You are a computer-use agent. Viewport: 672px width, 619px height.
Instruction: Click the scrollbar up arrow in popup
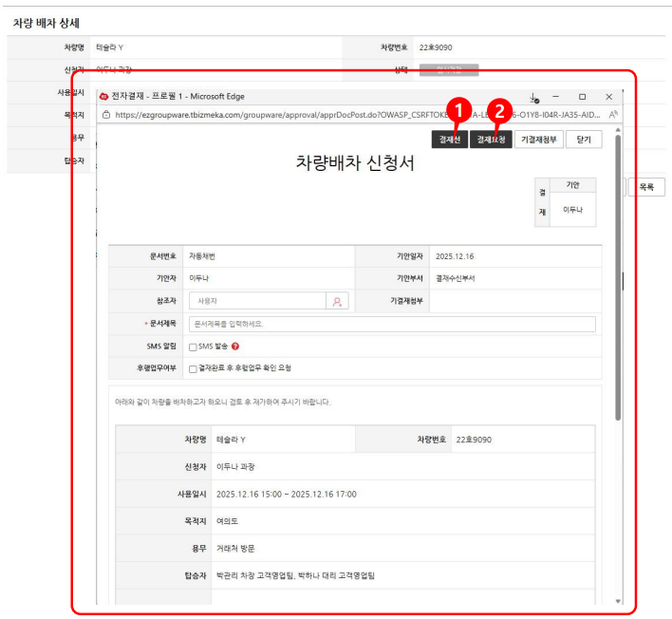point(619,130)
